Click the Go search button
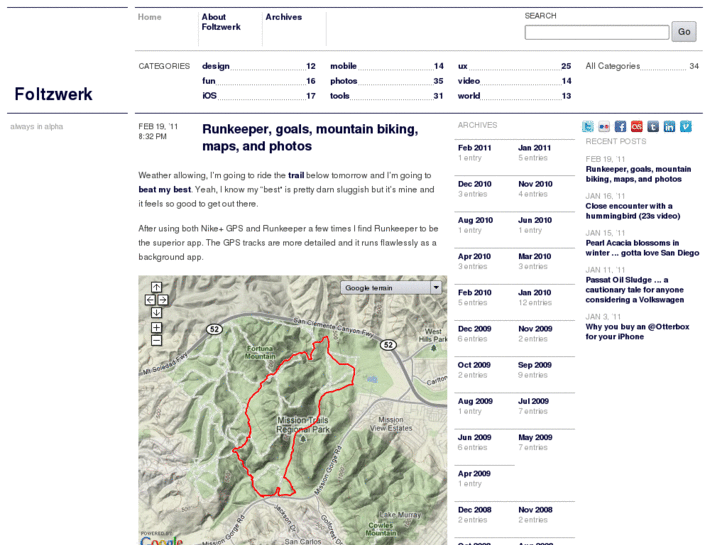 [x=684, y=32]
